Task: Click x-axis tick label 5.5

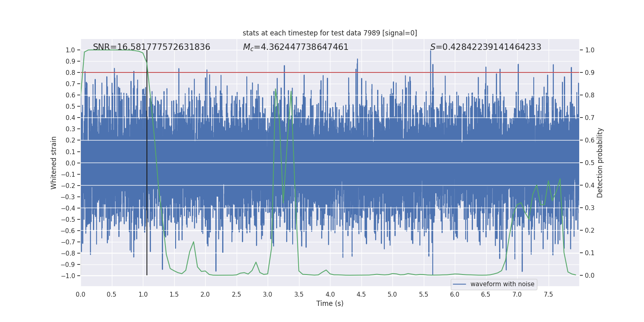Action: click(x=423, y=295)
